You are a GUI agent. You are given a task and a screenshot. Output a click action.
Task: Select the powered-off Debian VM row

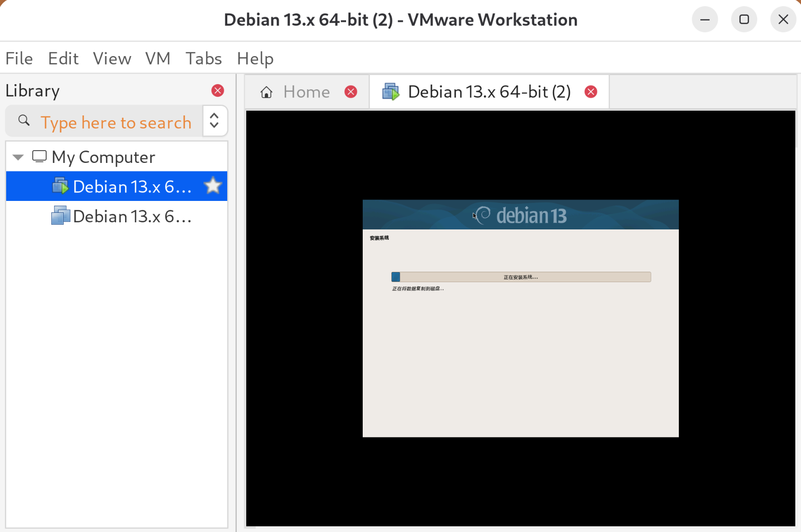click(x=116, y=216)
